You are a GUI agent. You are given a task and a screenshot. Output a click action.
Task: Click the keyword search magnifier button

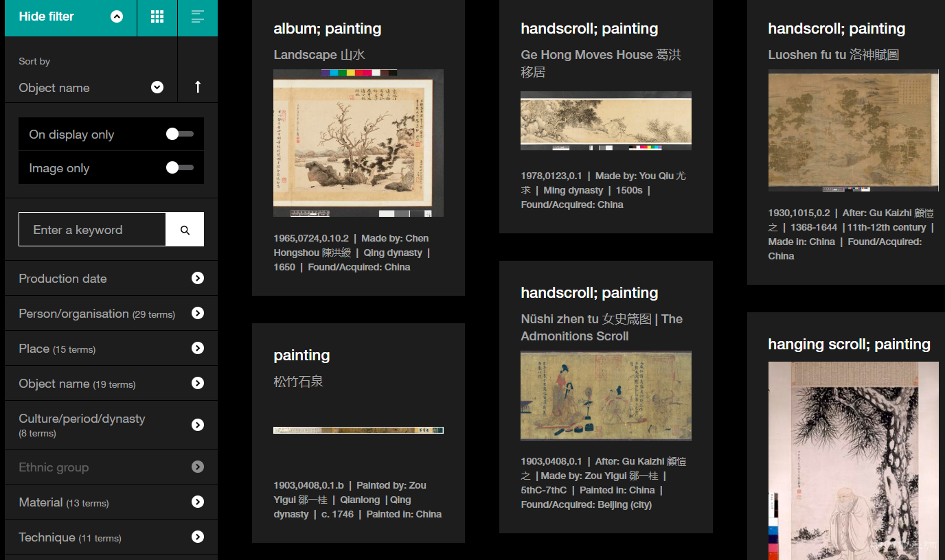click(x=185, y=230)
